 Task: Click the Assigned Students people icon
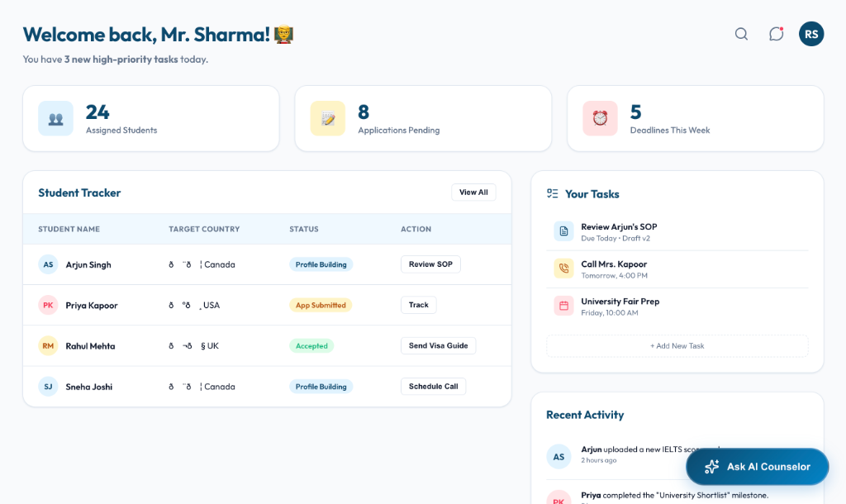[55, 118]
